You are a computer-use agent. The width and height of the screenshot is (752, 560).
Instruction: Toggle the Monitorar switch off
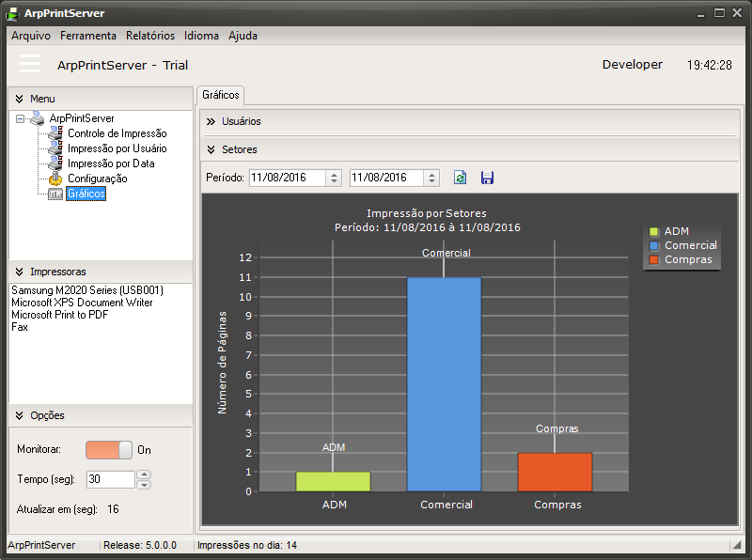pyautogui.click(x=109, y=450)
